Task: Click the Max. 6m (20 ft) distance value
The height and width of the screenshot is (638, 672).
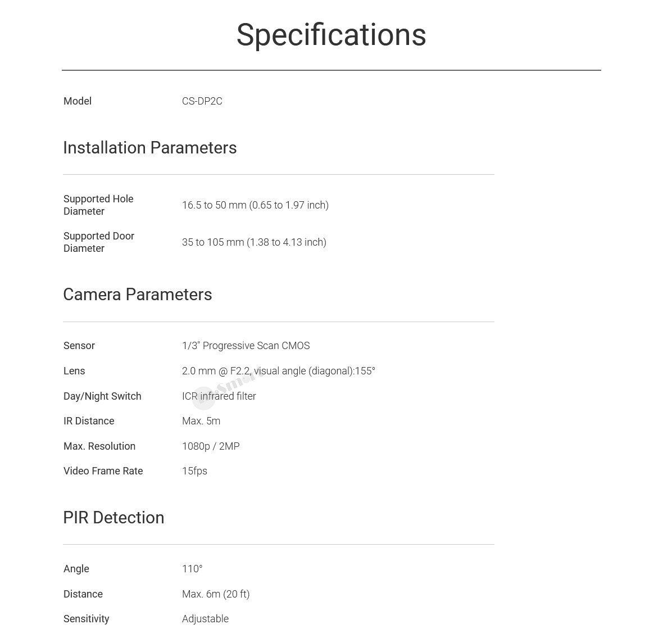Action: coord(216,594)
